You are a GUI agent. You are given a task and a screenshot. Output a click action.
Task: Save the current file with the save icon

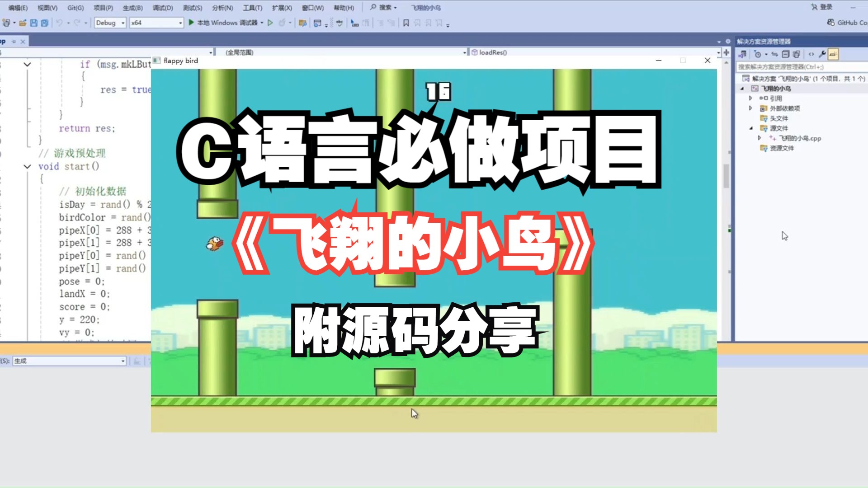[33, 23]
